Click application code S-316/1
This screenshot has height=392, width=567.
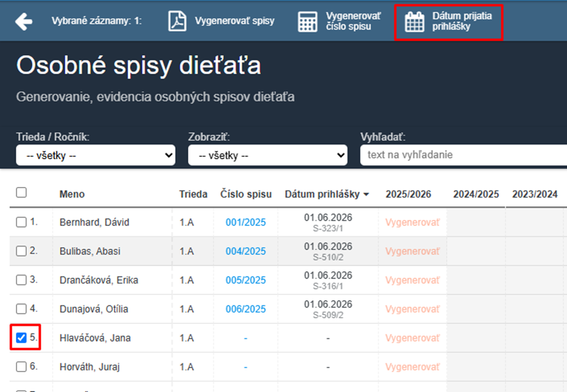(328, 286)
